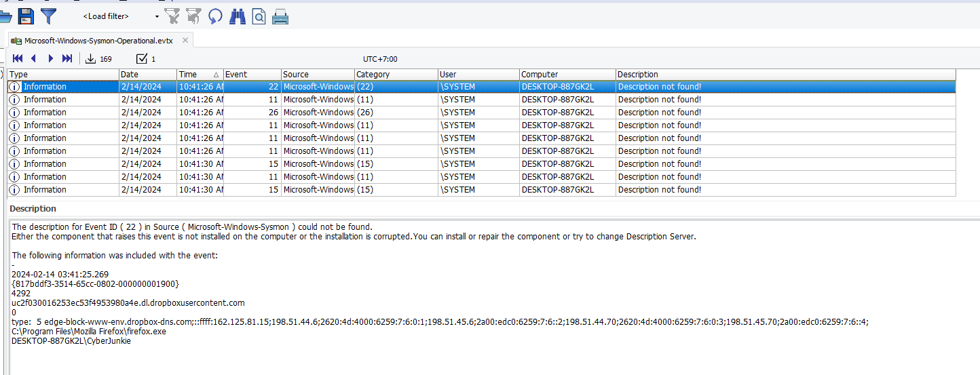Go to the next event arrow
This screenshot has width=980, height=375.
pos(50,59)
